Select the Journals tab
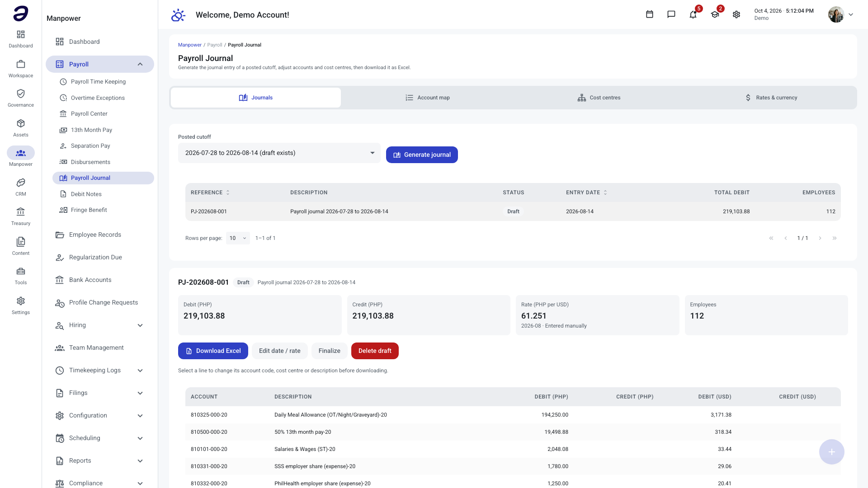This screenshot has height=488, width=868. [x=256, y=98]
